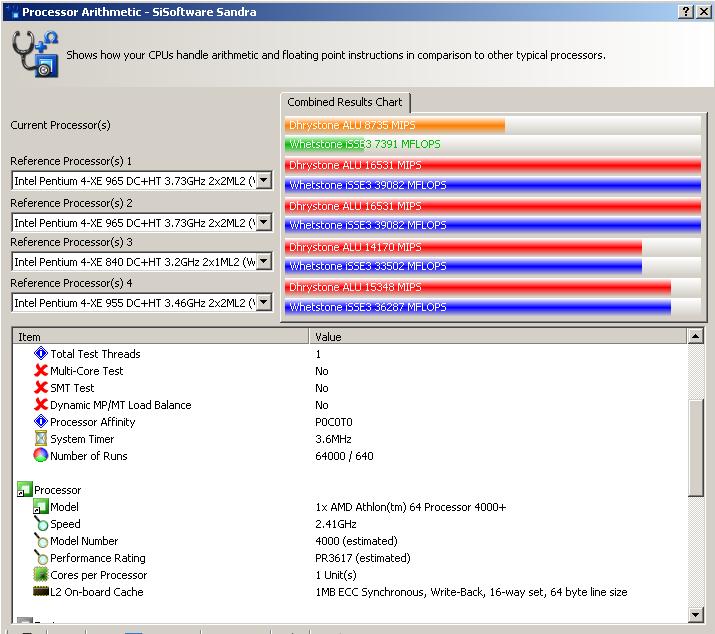The width and height of the screenshot is (715, 634).
Task: Click the 64000 / 640 runs value
Action: click(x=344, y=456)
